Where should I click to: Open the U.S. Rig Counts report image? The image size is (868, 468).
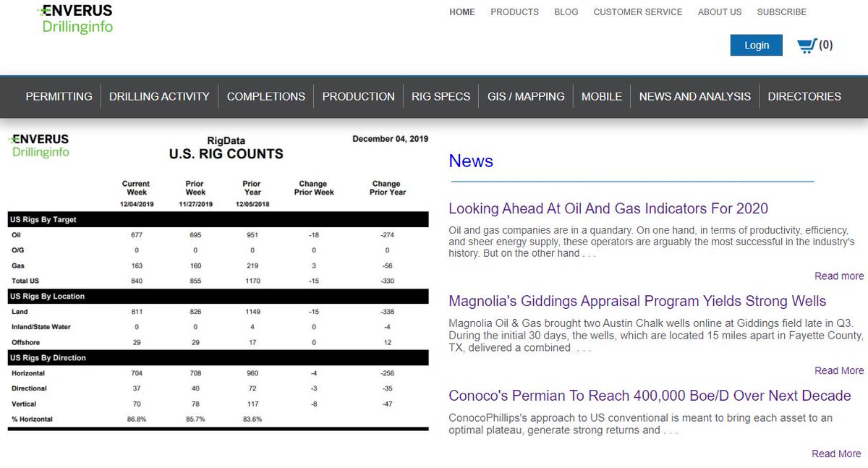click(x=218, y=283)
